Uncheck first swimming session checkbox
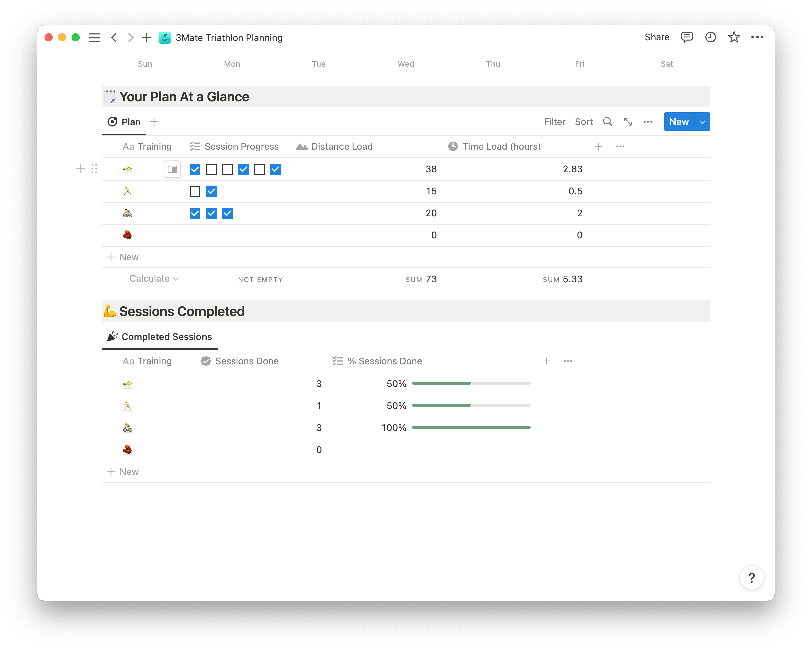 point(195,169)
